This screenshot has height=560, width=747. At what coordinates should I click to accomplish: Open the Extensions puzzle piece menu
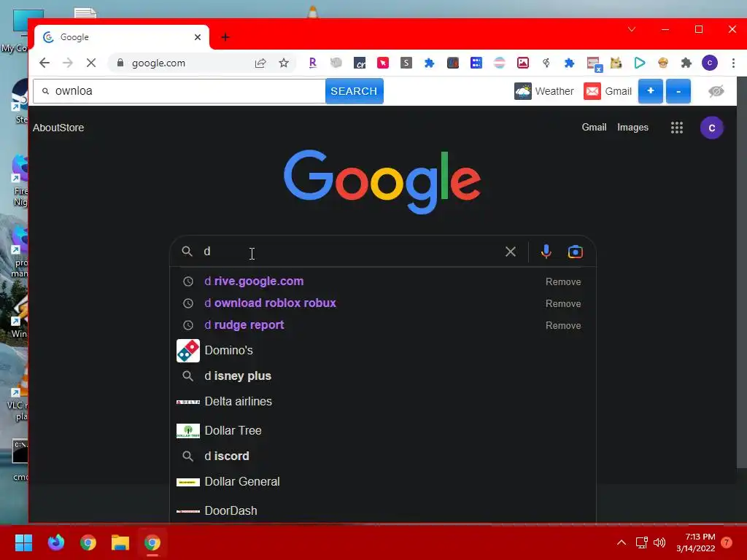686,63
